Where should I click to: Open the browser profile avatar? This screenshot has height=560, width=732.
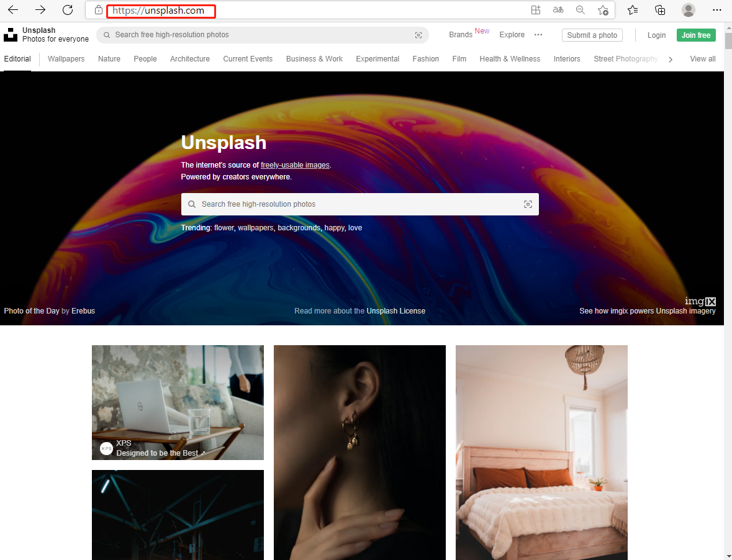pos(689,10)
